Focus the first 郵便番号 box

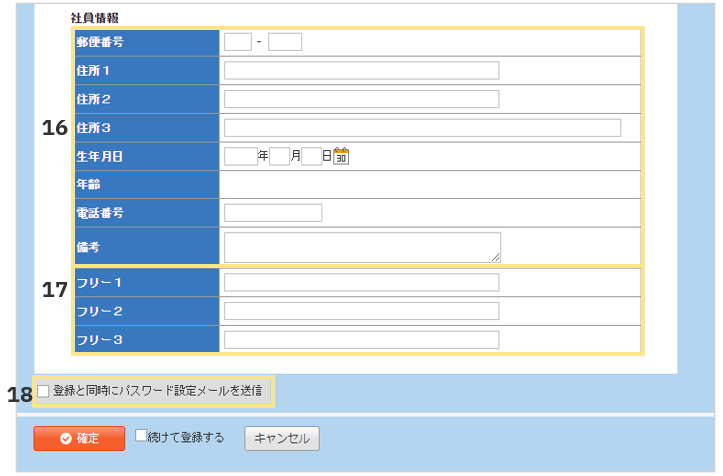click(238, 42)
